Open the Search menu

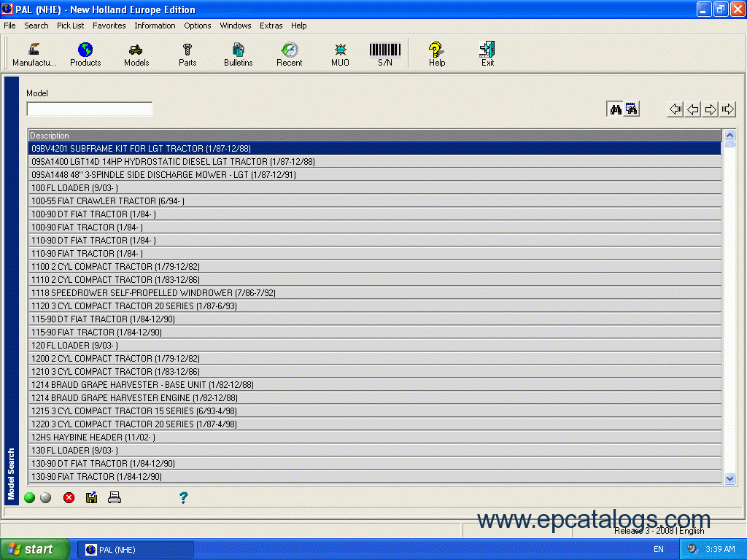coord(36,26)
